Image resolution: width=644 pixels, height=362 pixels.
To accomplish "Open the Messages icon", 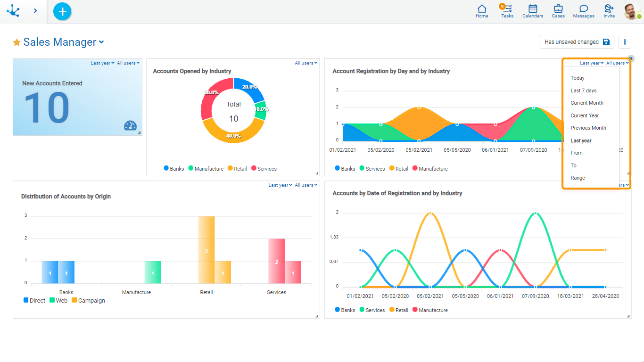I will pyautogui.click(x=584, y=11).
